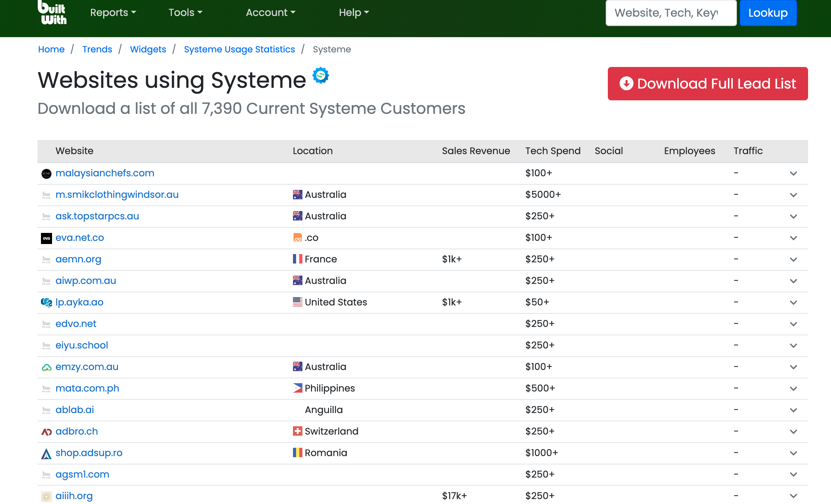Click the Systeme verified badge icon

[x=320, y=75]
